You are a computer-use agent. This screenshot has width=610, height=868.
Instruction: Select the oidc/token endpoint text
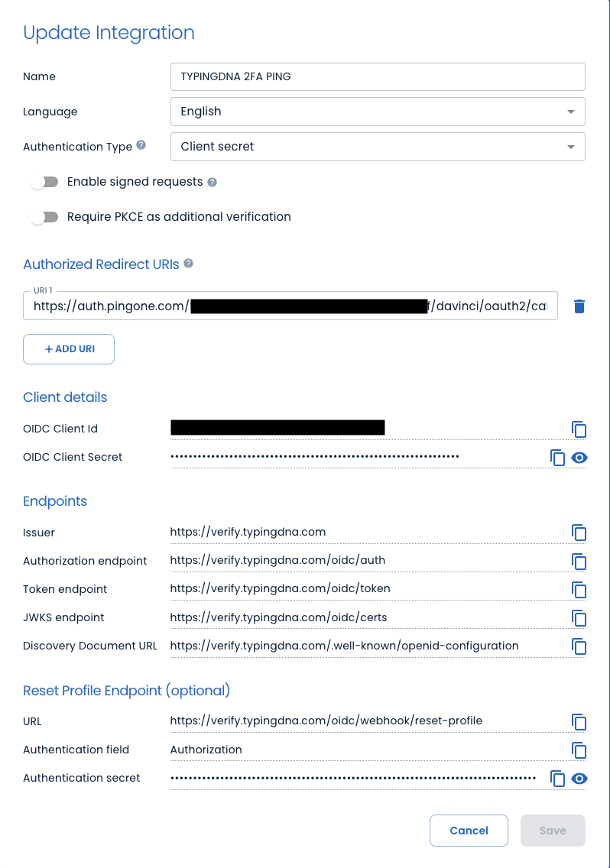(280, 588)
